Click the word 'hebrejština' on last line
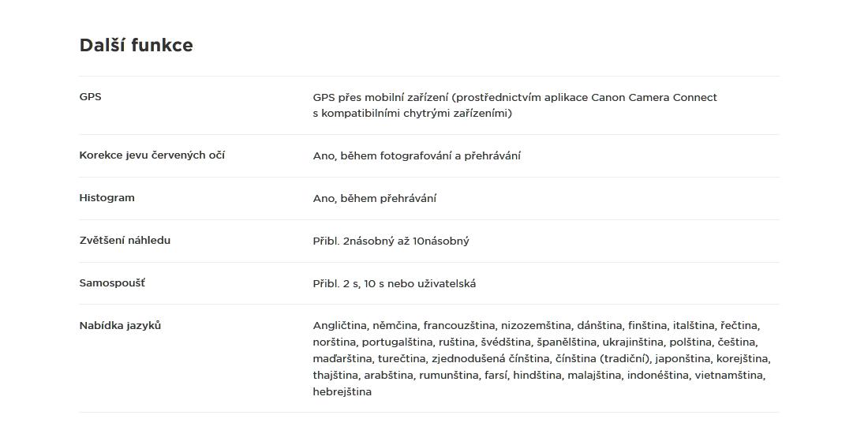This screenshot has width=868, height=434. [x=342, y=392]
